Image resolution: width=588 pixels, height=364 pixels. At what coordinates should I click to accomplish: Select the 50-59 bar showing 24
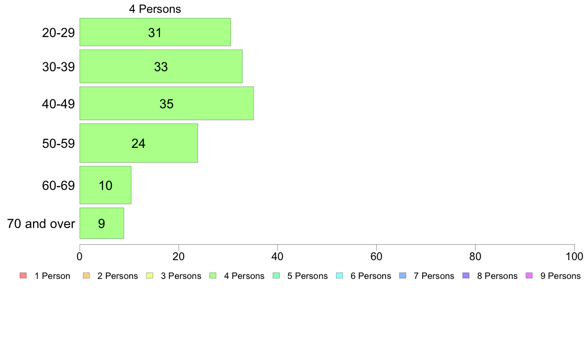(139, 143)
